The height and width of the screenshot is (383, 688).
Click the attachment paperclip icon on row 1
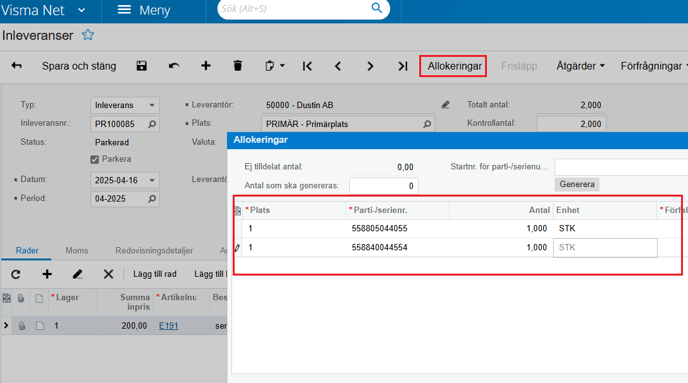(x=22, y=326)
